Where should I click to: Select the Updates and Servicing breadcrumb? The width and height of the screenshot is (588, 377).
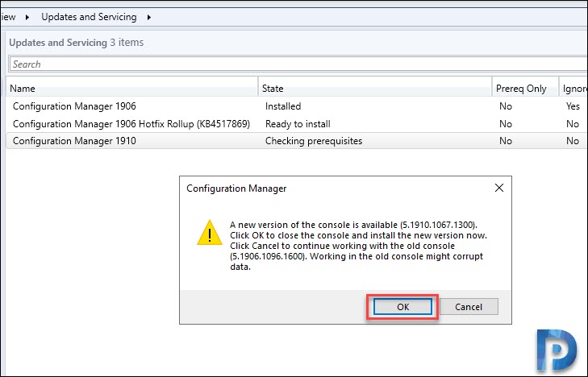(x=89, y=17)
